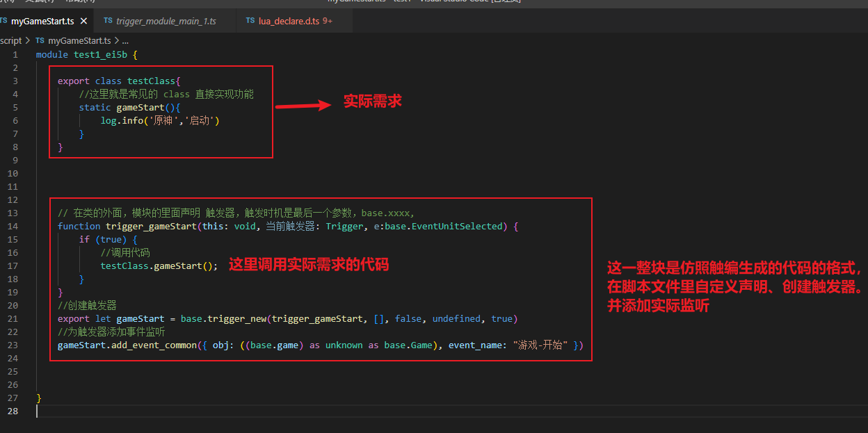The height and width of the screenshot is (433, 868).
Task: Expand the breadcrumb ellipsis symbol list
Action: (125, 40)
